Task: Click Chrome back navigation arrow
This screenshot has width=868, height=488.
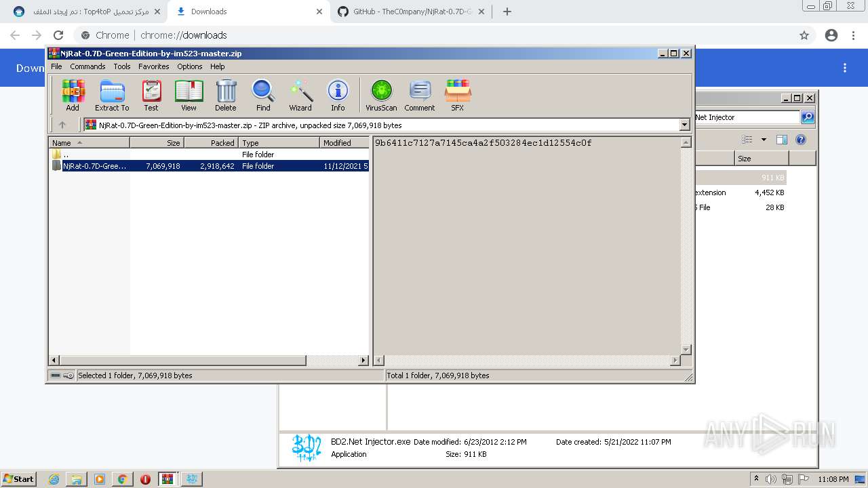Action: click(15, 35)
